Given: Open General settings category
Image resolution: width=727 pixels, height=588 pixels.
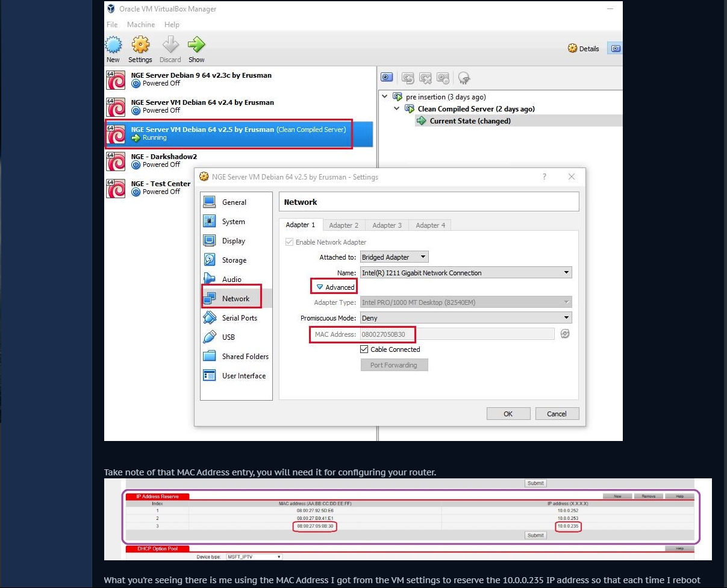Looking at the screenshot, I should [236, 202].
